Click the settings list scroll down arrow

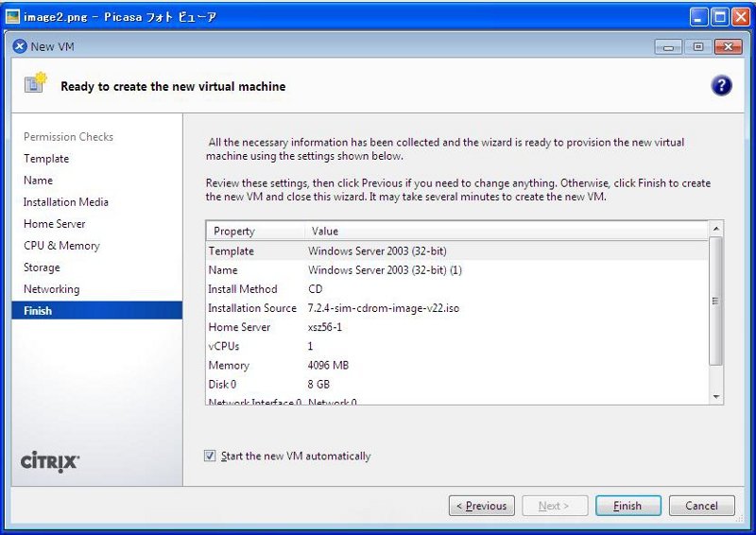(716, 397)
